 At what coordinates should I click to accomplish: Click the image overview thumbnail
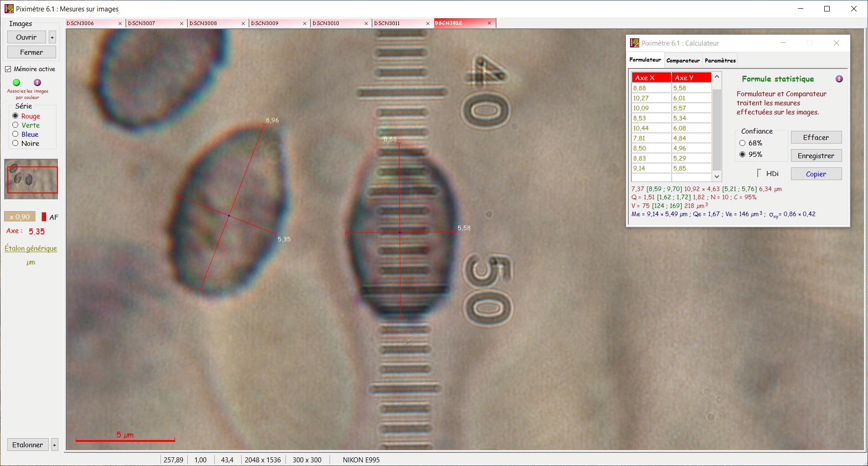point(31,179)
